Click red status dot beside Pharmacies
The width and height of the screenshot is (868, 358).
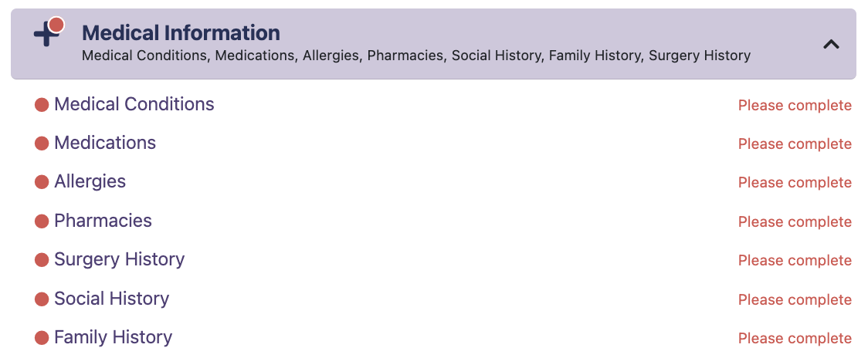42,221
